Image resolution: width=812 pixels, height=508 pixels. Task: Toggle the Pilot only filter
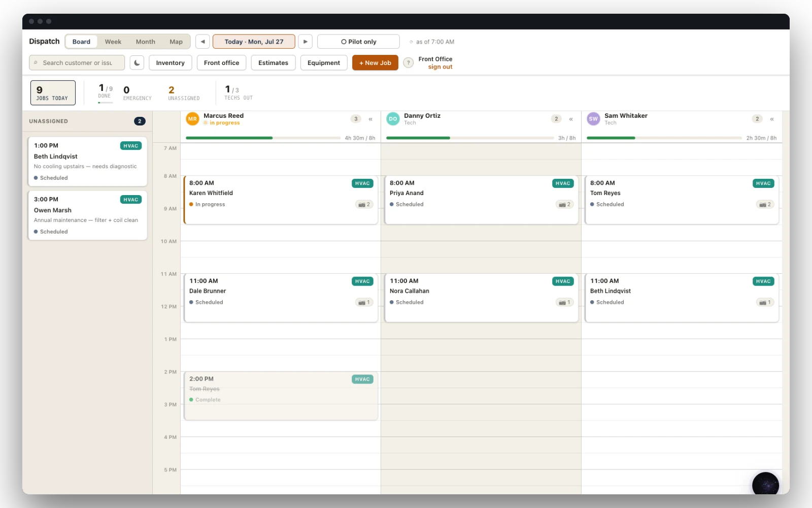click(358, 42)
